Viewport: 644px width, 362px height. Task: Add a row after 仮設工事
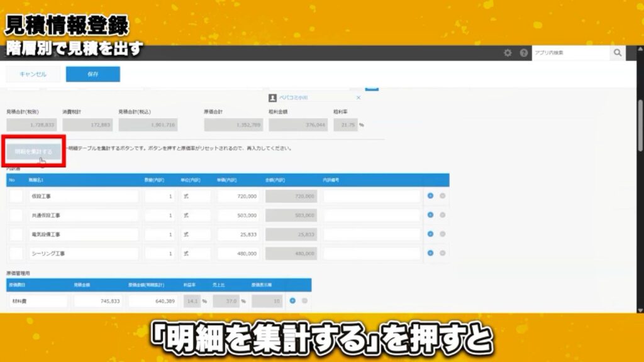(x=430, y=196)
